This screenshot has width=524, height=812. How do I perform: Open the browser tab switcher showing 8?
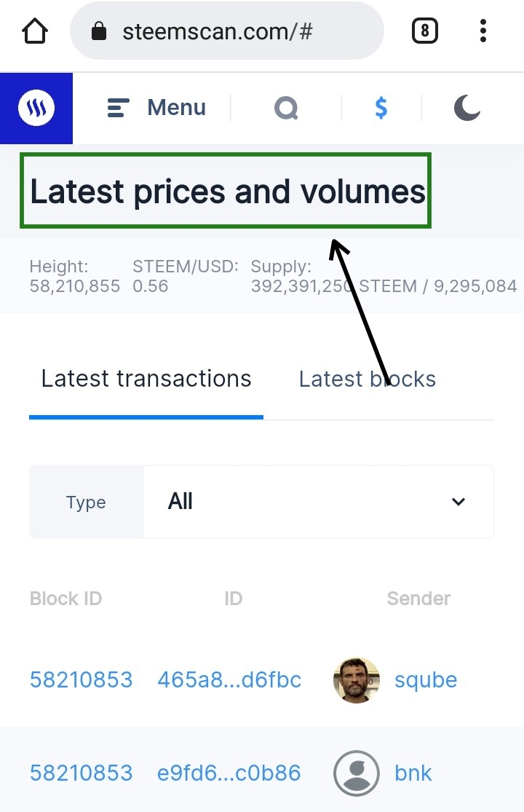[425, 31]
